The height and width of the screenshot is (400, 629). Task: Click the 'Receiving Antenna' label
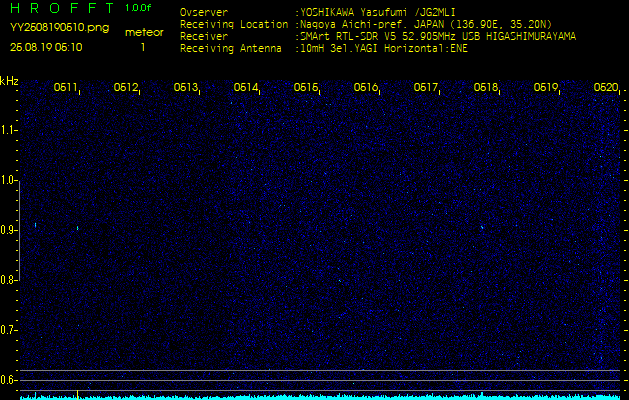(231, 49)
